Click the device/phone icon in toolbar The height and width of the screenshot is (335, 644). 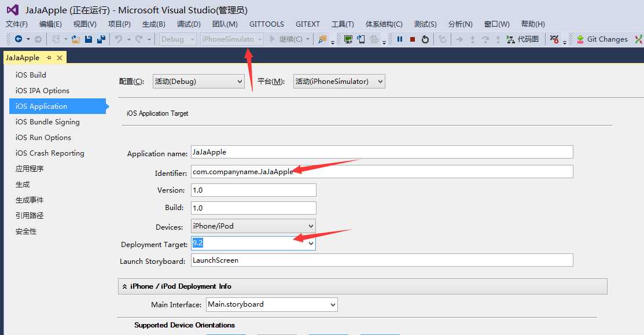[361, 39]
